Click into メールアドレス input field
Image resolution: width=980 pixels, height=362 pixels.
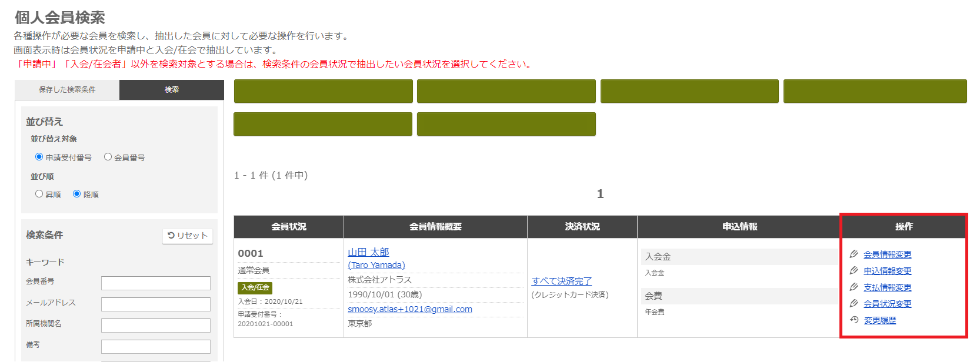click(x=155, y=304)
